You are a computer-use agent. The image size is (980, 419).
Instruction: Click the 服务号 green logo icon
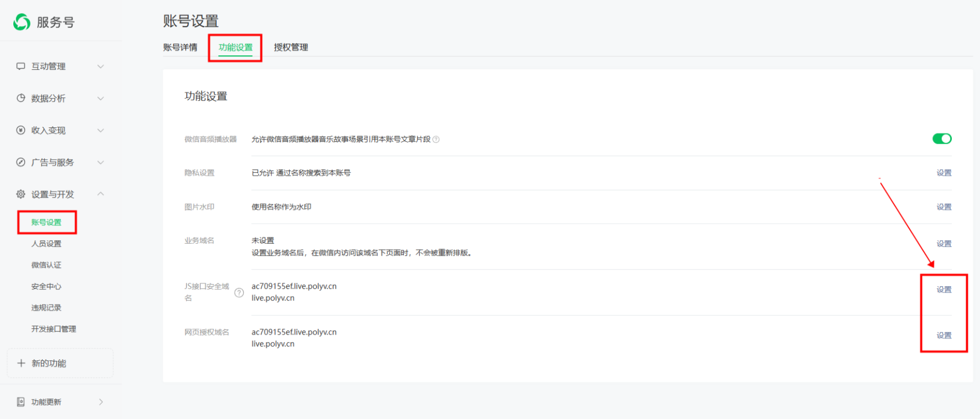22,22
